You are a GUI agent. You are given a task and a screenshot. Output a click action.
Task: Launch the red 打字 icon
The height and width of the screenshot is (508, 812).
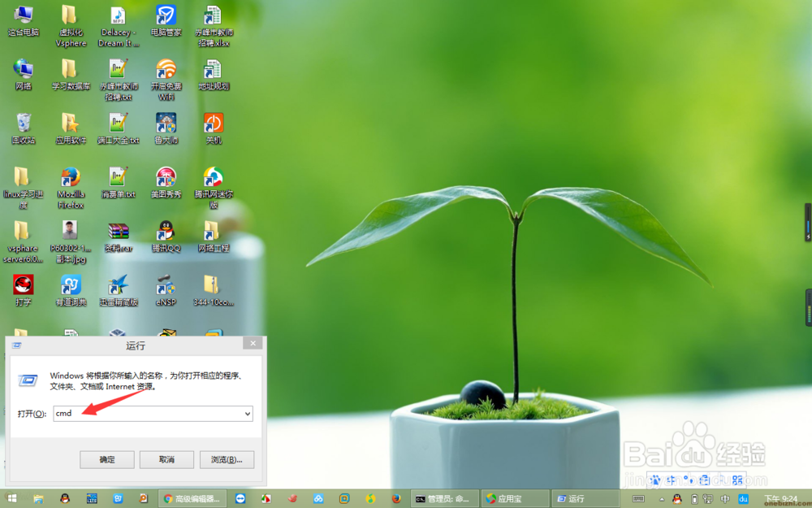(24, 291)
